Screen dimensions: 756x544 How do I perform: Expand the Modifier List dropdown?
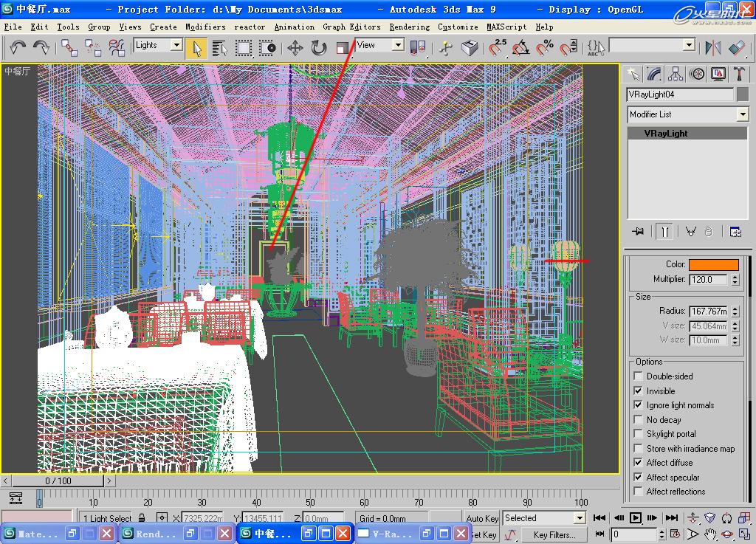click(x=743, y=114)
